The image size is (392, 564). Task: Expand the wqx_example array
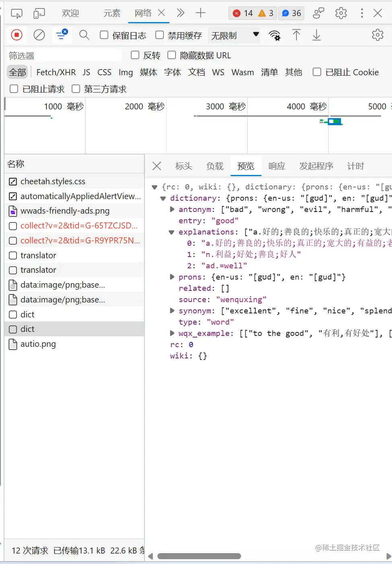(x=172, y=333)
